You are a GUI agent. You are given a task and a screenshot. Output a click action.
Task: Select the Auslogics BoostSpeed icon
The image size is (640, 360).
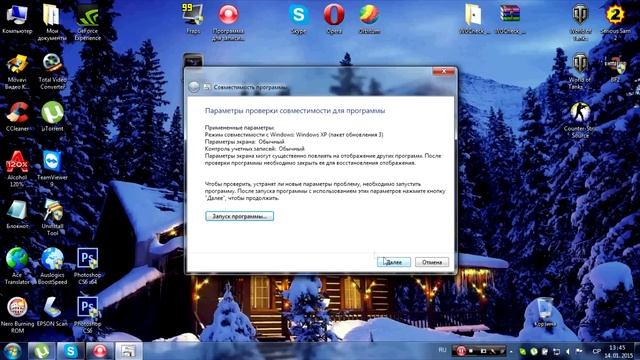point(52,266)
